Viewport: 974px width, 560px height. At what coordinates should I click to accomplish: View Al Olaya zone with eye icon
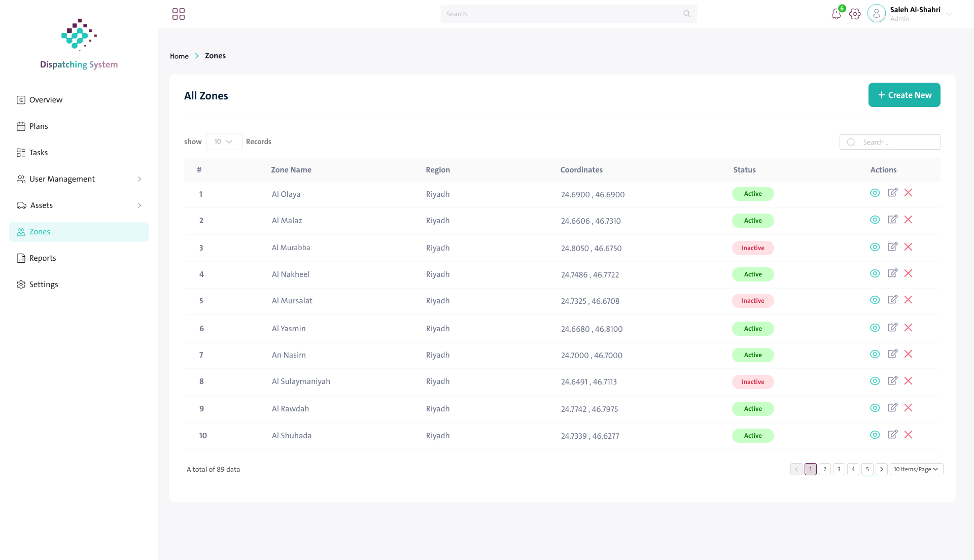pyautogui.click(x=875, y=193)
